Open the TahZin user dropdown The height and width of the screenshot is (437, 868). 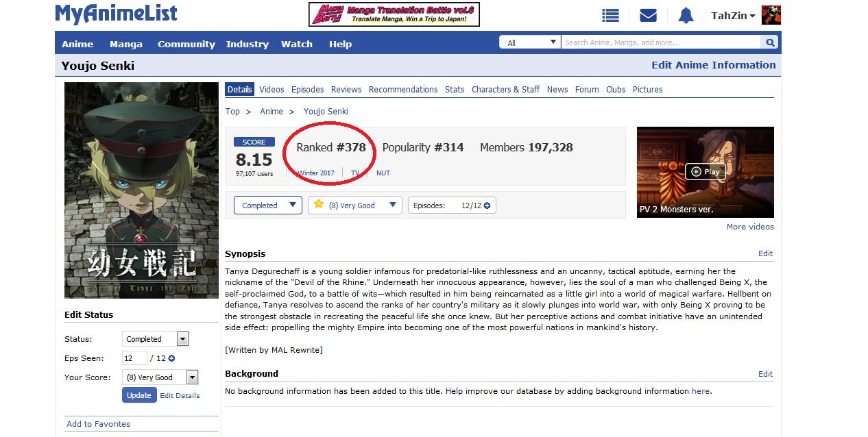733,16
